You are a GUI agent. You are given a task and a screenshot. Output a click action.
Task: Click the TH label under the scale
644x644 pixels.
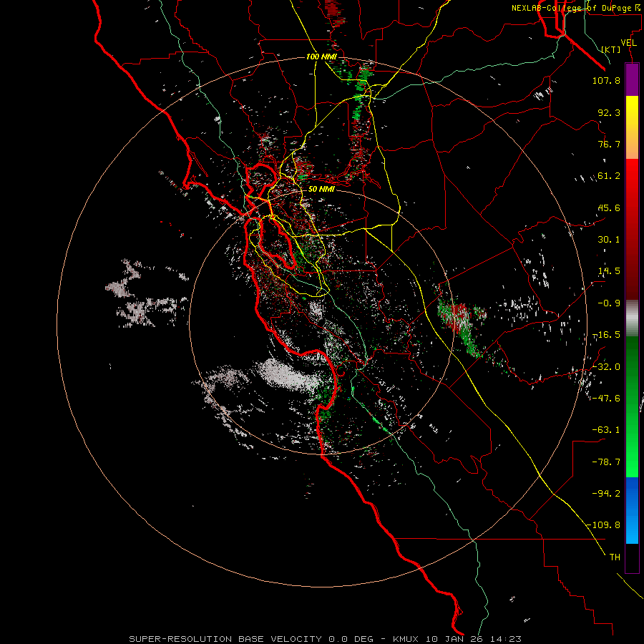615,557
